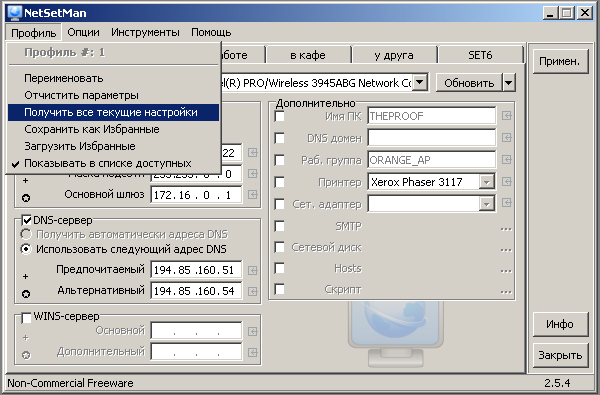600x395 pixels.
Task: Click the Инфо button
Action: pos(560,324)
